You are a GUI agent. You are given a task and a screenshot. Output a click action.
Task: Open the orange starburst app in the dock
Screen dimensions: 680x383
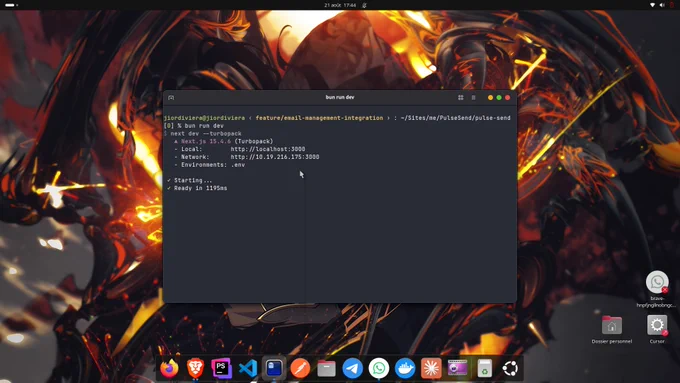(x=431, y=368)
